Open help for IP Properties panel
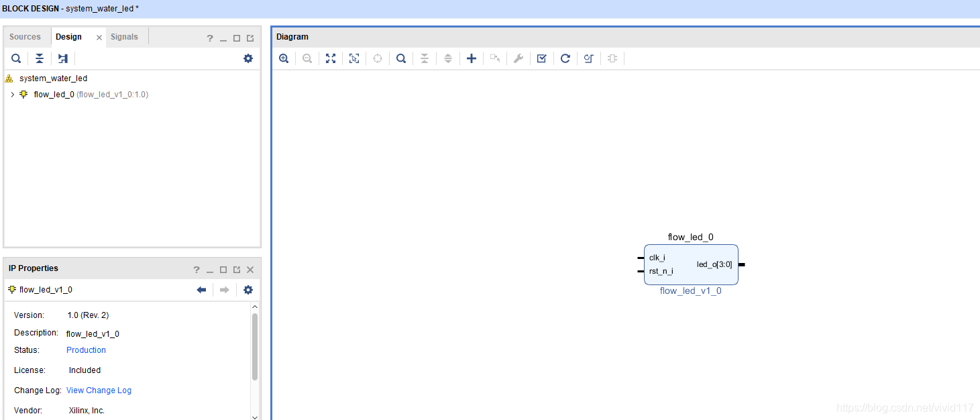Viewport: 980px width, 420px height. coord(197,270)
